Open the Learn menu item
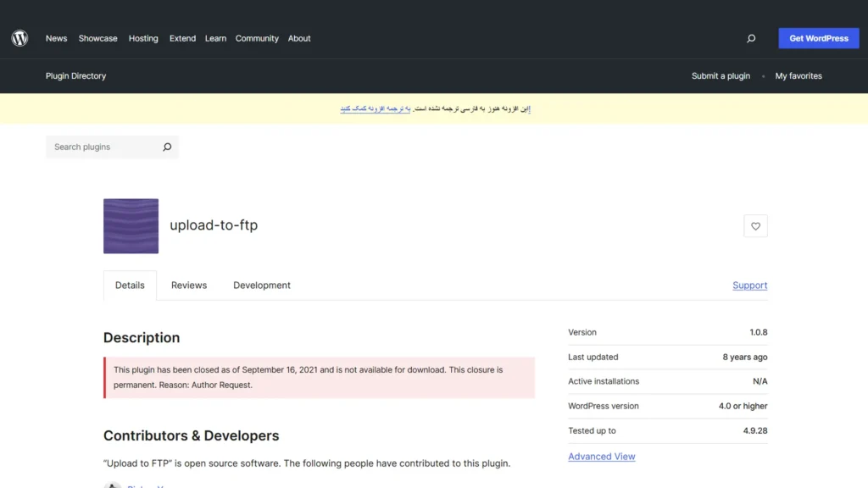This screenshot has width=868, height=488. tap(215, 38)
